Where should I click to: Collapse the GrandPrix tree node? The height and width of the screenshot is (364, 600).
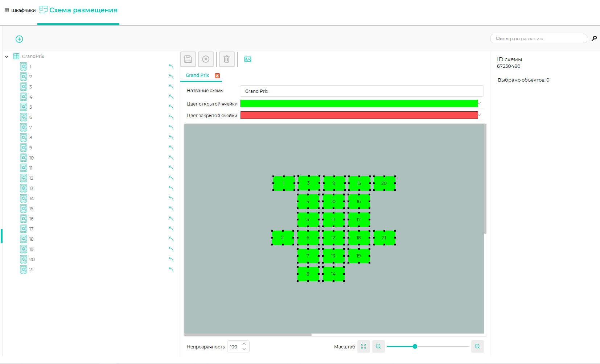tap(7, 57)
